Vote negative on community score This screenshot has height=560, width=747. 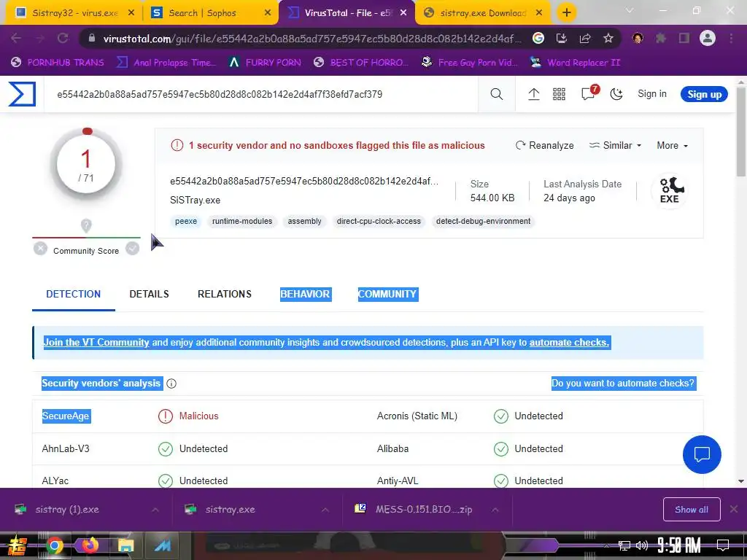click(41, 248)
